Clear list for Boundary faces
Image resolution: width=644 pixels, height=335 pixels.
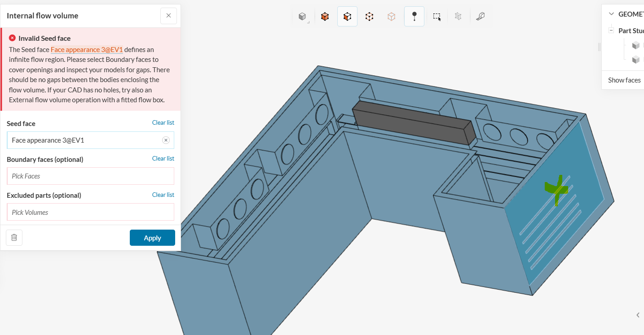pyautogui.click(x=163, y=159)
